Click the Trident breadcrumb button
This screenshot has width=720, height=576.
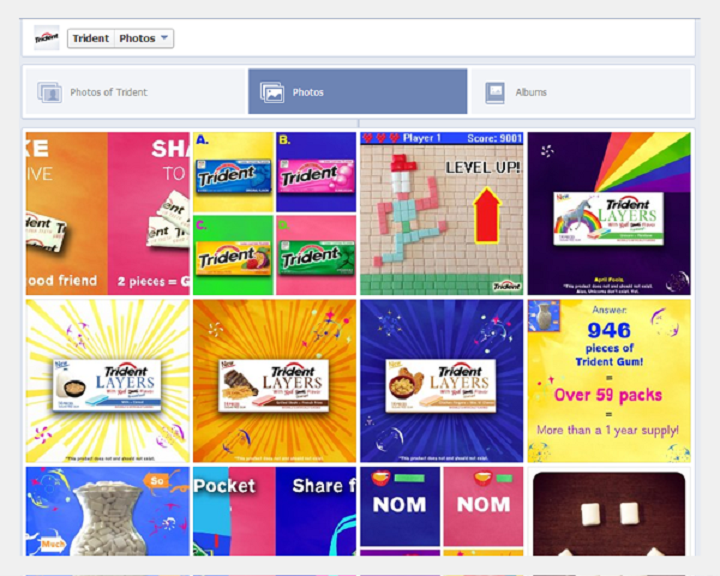pos(90,38)
